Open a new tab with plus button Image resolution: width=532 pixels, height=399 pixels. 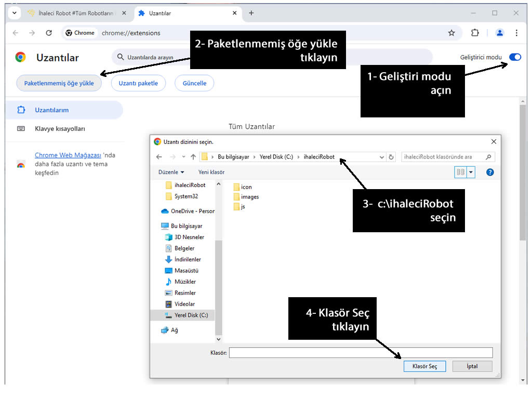[x=251, y=13]
